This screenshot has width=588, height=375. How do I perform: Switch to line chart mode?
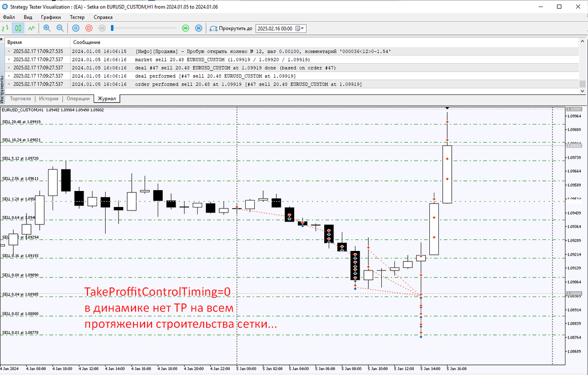(32, 28)
